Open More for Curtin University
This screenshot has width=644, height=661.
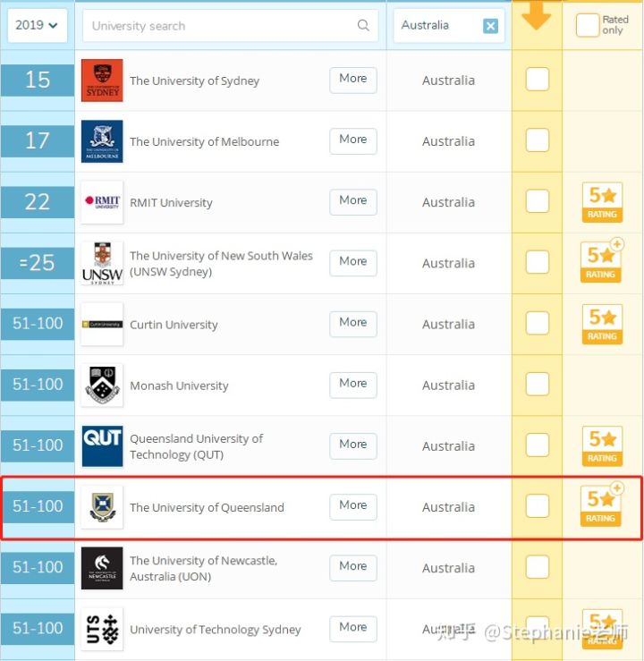pos(353,324)
